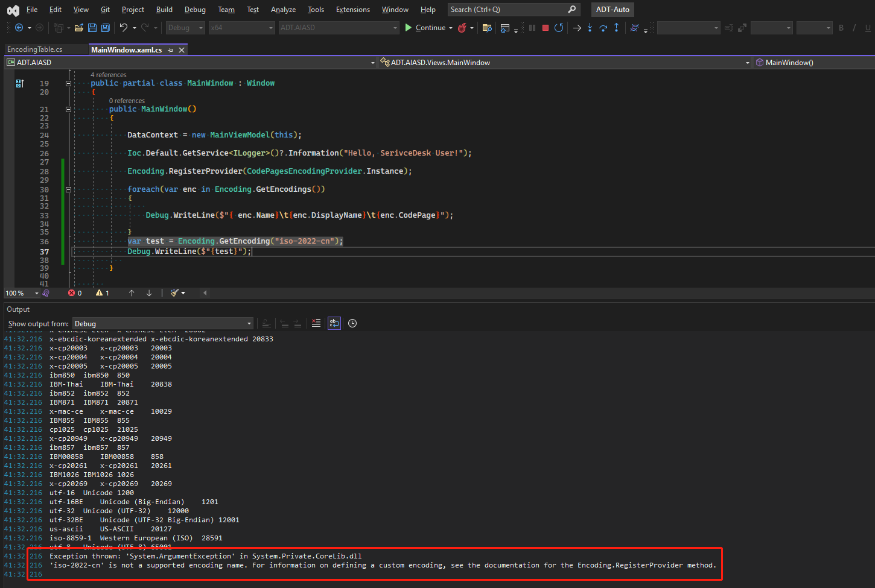Screen dimensions: 875x588
Task: Click the Open File folder icon
Action: (78, 28)
